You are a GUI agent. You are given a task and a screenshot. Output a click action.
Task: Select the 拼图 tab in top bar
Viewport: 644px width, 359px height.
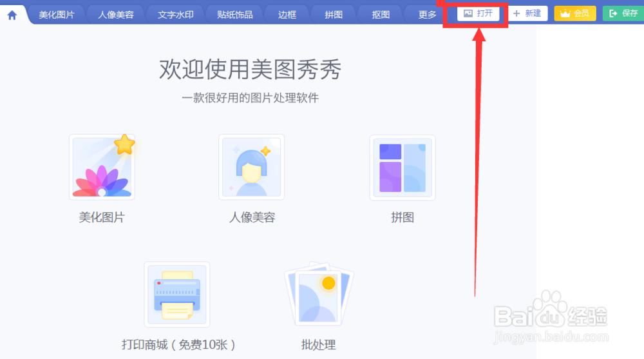coord(334,15)
